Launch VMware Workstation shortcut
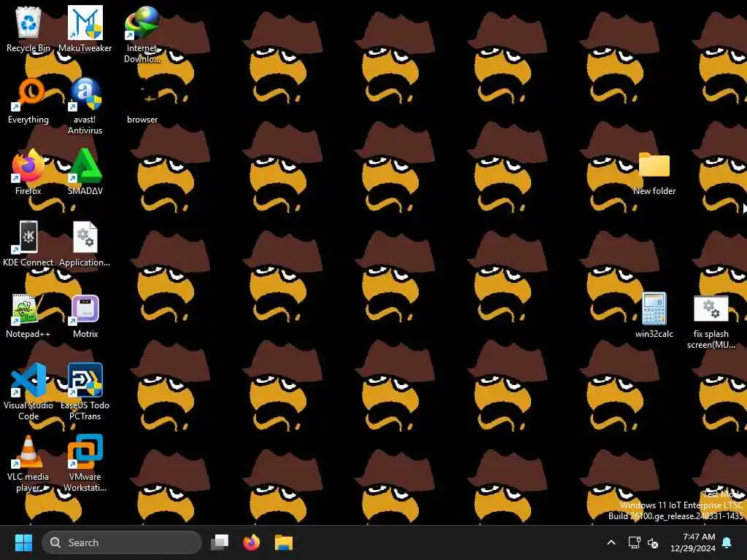This screenshot has height=560, width=747. pyautogui.click(x=85, y=463)
